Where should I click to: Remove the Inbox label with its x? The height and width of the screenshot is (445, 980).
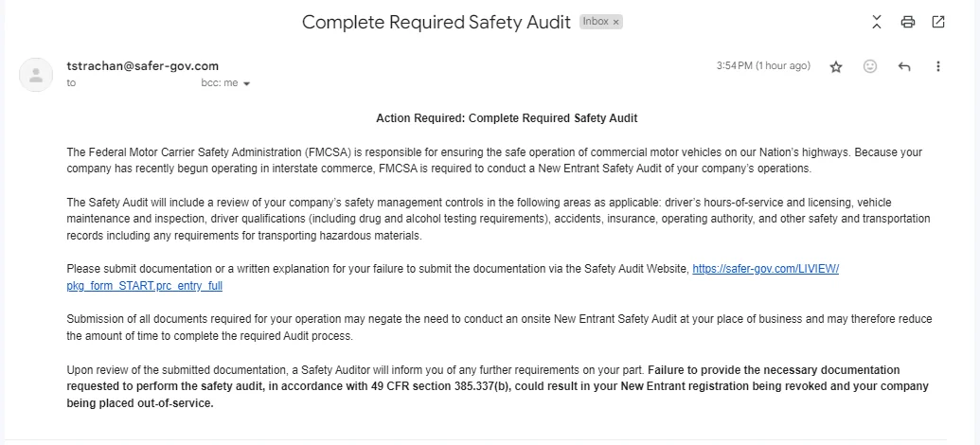pyautogui.click(x=615, y=22)
